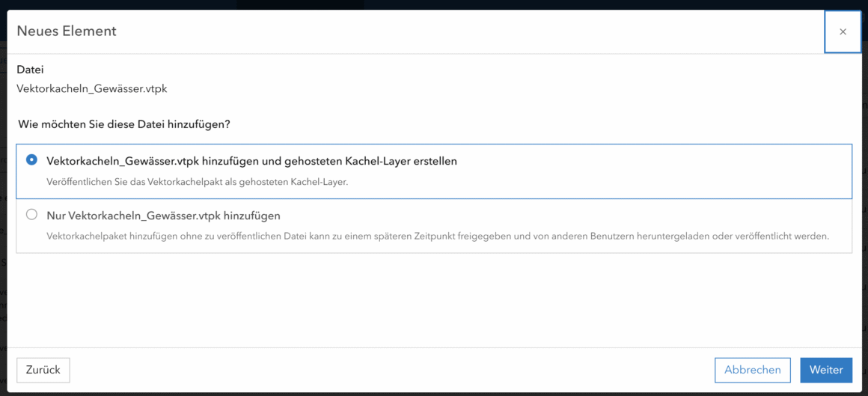The width and height of the screenshot is (868, 396).
Task: Click the 'Vektorkachelpaket hinzufügen ohne zu veröffentlichen' description
Action: point(438,237)
